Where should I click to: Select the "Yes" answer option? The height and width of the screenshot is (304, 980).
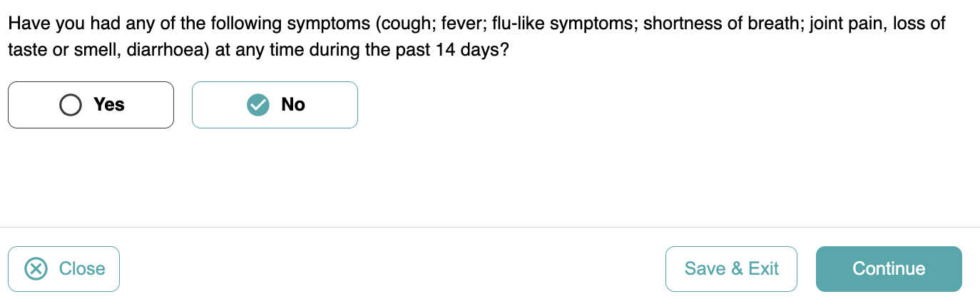(x=91, y=105)
